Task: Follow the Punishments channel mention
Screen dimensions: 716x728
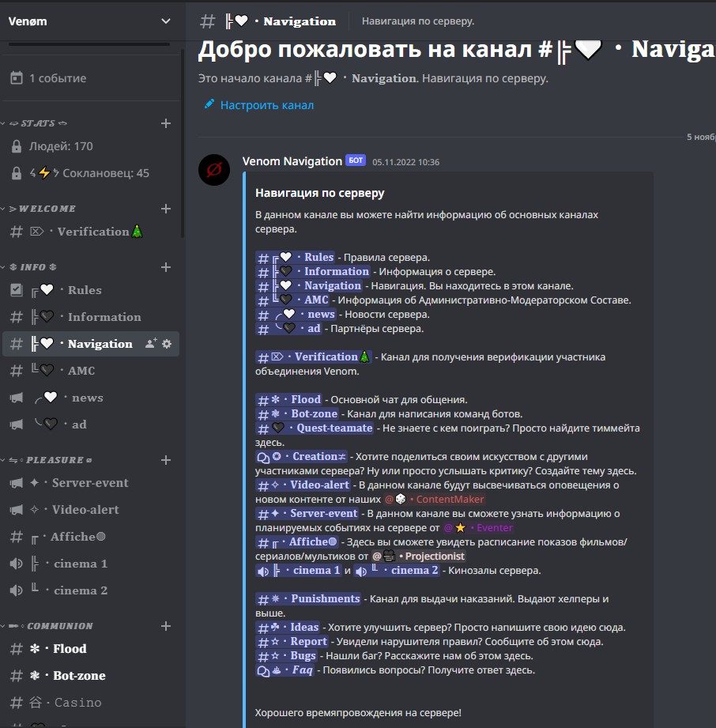Action: (x=308, y=599)
